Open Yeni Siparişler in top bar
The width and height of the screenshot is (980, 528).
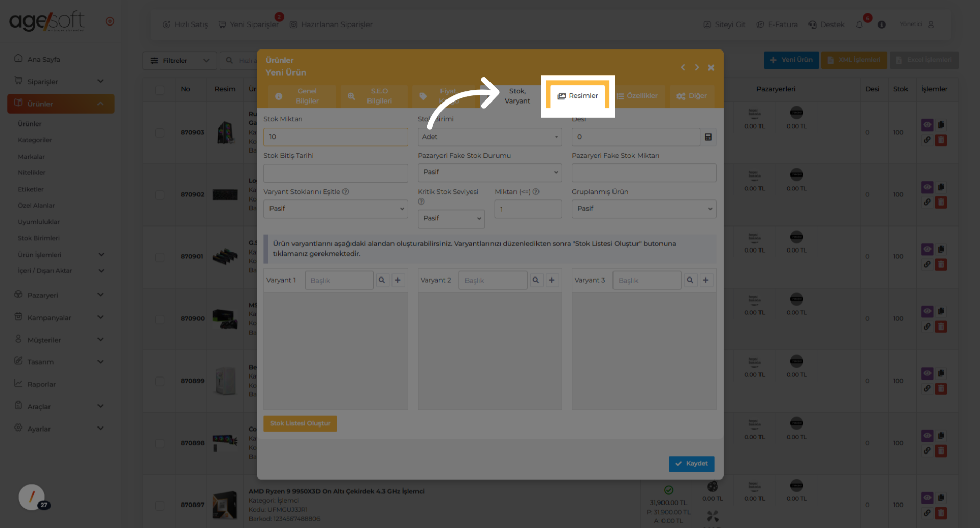[249, 24]
